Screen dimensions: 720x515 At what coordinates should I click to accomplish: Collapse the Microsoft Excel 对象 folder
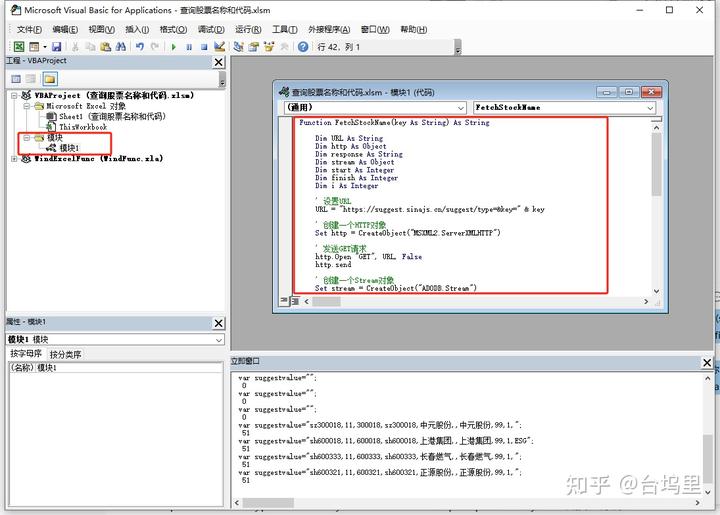pos(27,106)
